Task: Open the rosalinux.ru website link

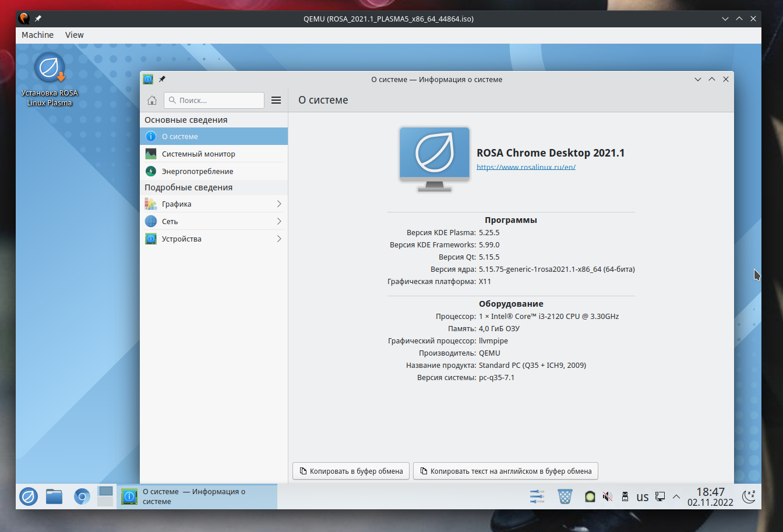Action: pyautogui.click(x=526, y=167)
